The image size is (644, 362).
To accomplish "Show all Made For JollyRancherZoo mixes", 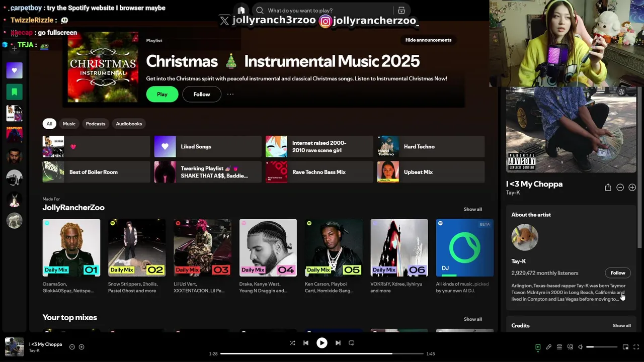I will point(472,209).
